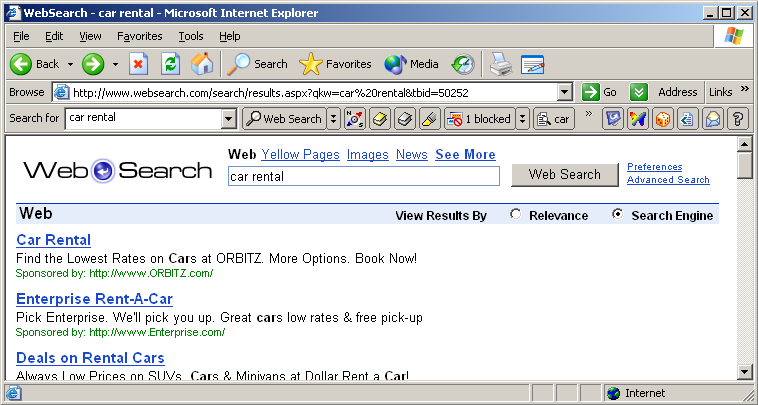Select the Search Engine radio button

pos(617,214)
